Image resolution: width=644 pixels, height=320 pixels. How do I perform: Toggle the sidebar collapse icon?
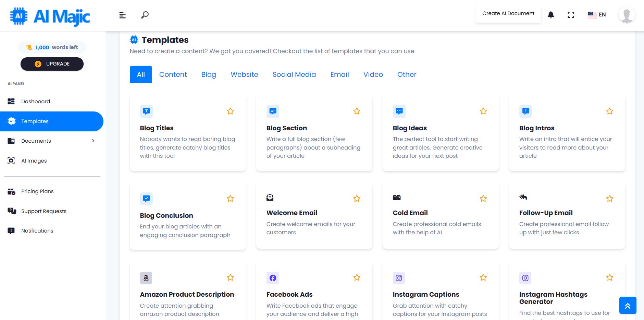point(122,15)
